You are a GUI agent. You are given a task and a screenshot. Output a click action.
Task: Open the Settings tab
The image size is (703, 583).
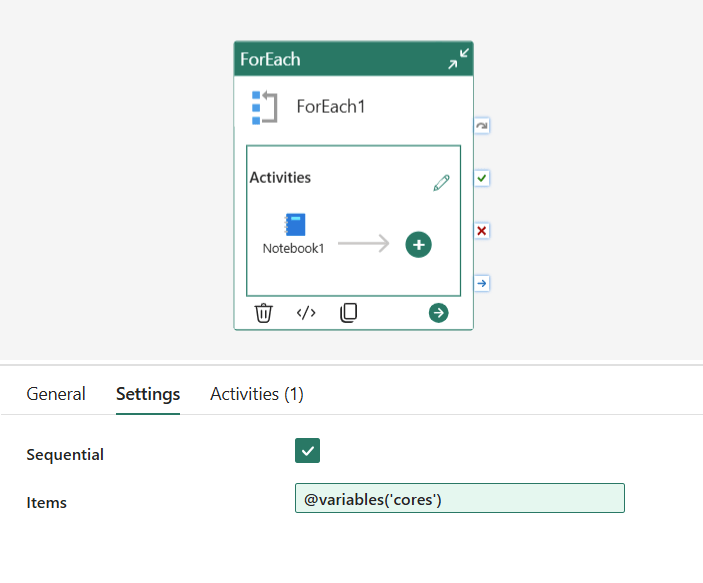click(148, 394)
